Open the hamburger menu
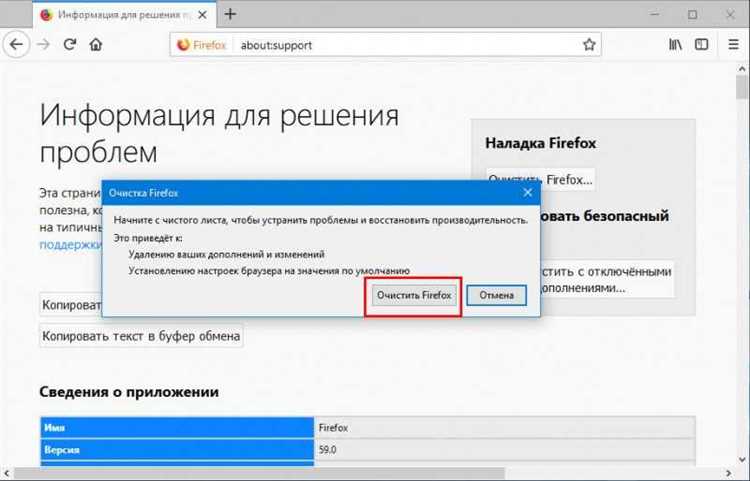 [x=733, y=44]
